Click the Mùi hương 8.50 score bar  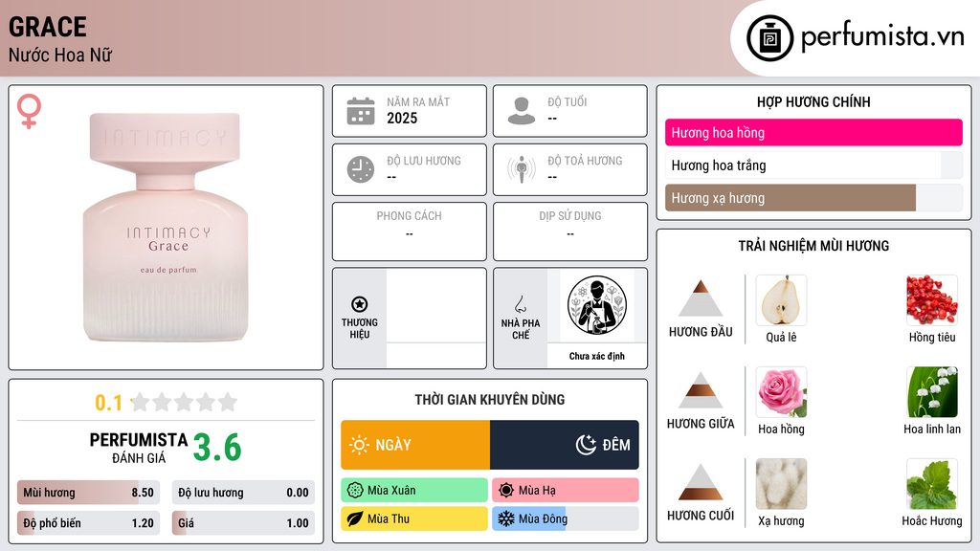pos(88,493)
